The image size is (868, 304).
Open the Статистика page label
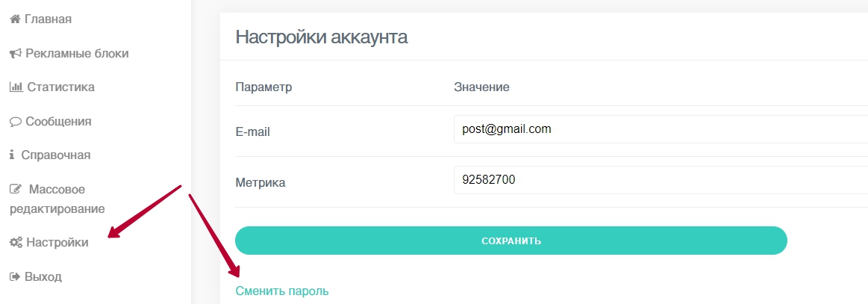pyautogui.click(x=60, y=87)
